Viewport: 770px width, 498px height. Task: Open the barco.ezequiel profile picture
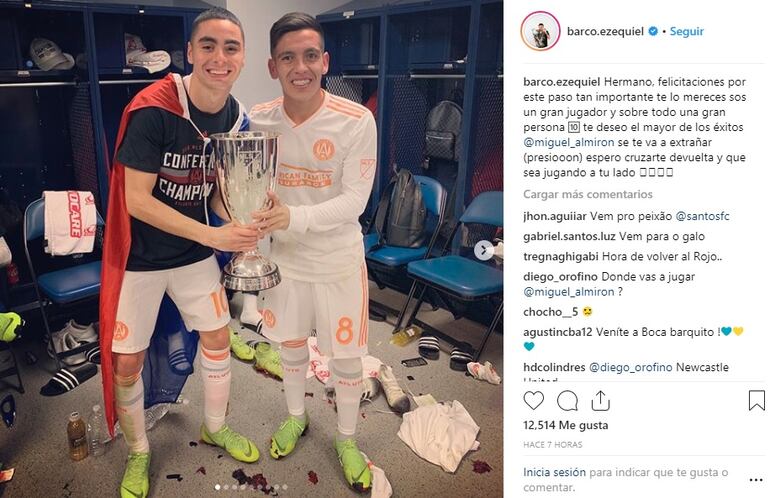[x=540, y=31]
